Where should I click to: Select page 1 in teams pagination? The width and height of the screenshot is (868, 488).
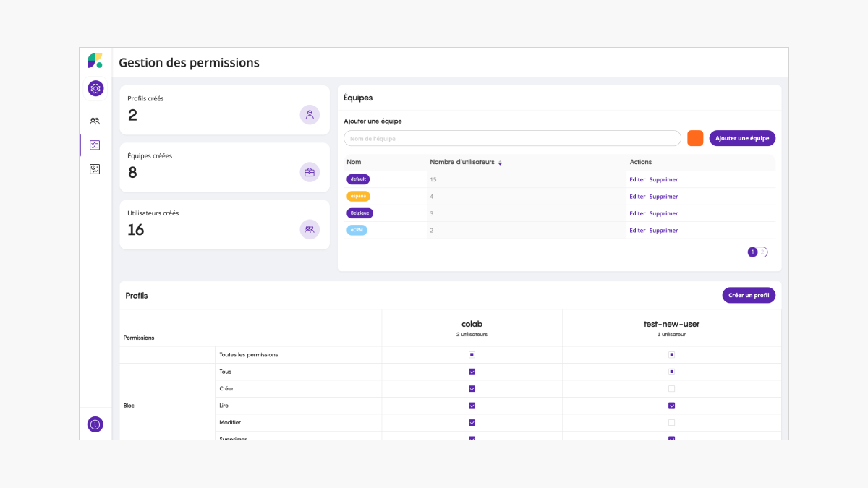pos(753,252)
